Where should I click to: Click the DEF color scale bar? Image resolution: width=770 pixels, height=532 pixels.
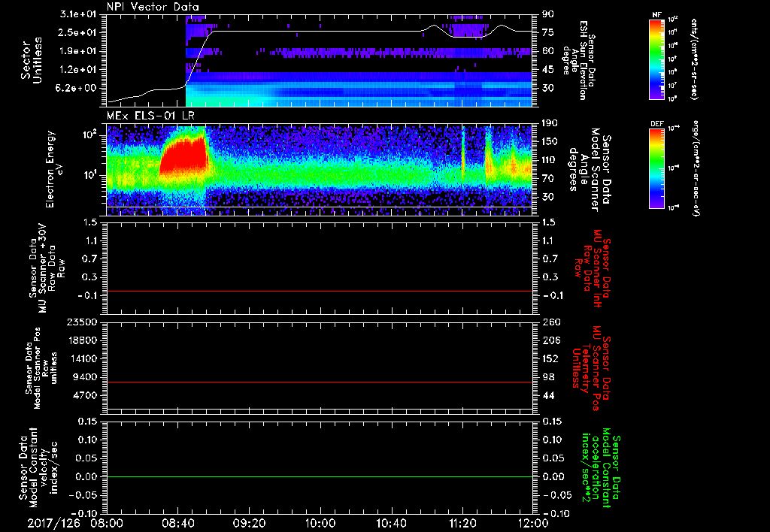click(x=656, y=168)
